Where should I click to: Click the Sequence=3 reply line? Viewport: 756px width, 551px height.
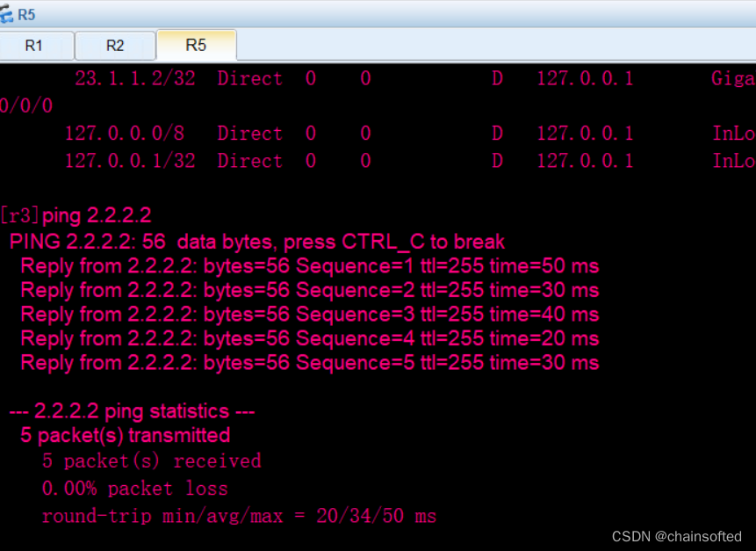click(x=310, y=314)
